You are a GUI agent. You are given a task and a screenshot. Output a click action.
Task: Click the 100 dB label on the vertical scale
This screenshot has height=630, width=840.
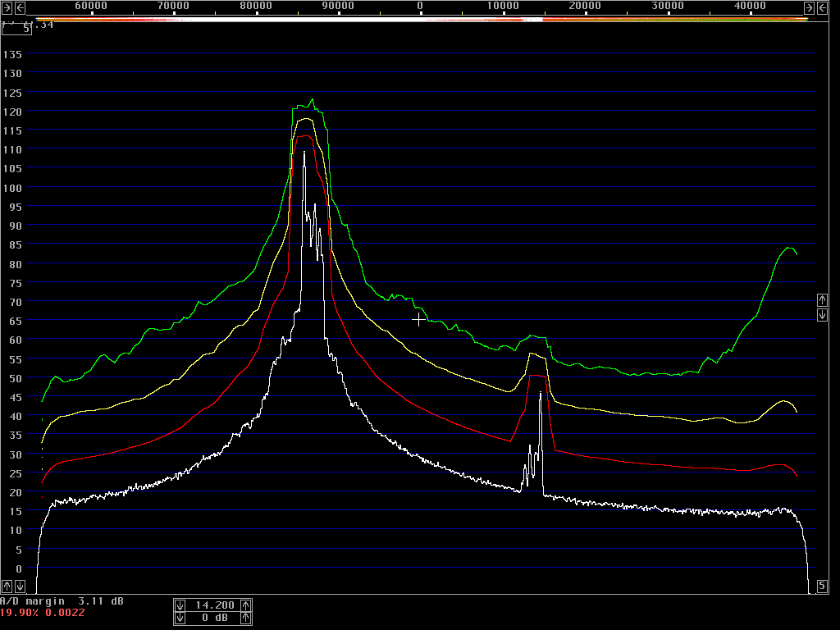[x=12, y=188]
